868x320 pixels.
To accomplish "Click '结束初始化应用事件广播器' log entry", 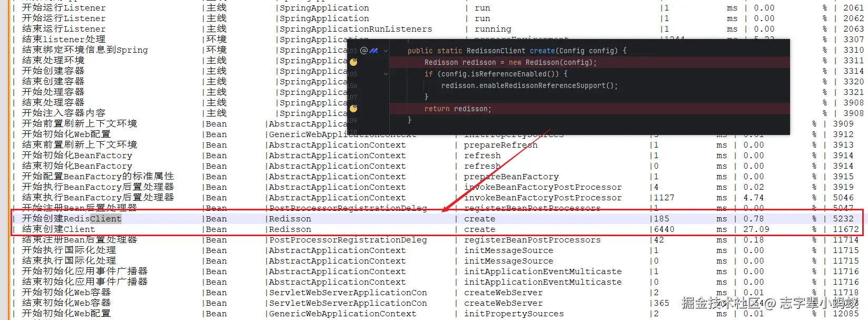I will coord(85,282).
